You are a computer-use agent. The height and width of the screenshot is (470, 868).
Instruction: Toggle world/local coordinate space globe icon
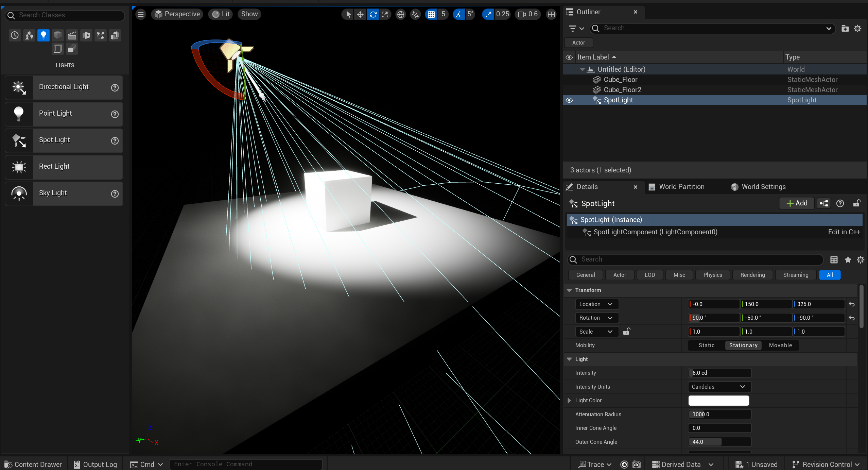(401, 14)
